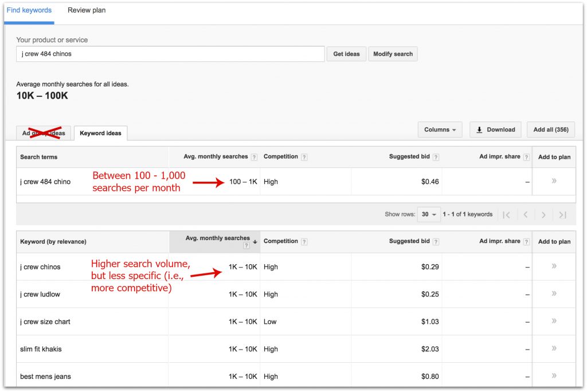Add 'j crew size chart' to plan
Image resolution: width=587 pixels, height=392 pixels.
tap(554, 321)
